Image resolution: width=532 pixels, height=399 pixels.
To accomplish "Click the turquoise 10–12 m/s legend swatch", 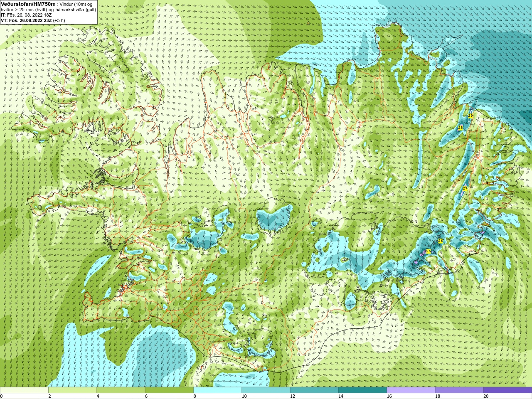I will (x=266, y=390).
